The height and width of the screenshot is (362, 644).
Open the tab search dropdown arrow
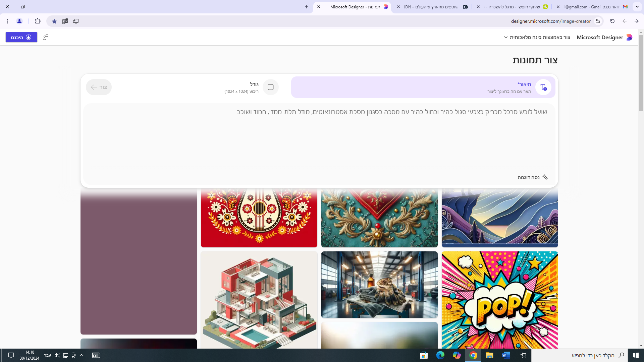[x=637, y=7]
